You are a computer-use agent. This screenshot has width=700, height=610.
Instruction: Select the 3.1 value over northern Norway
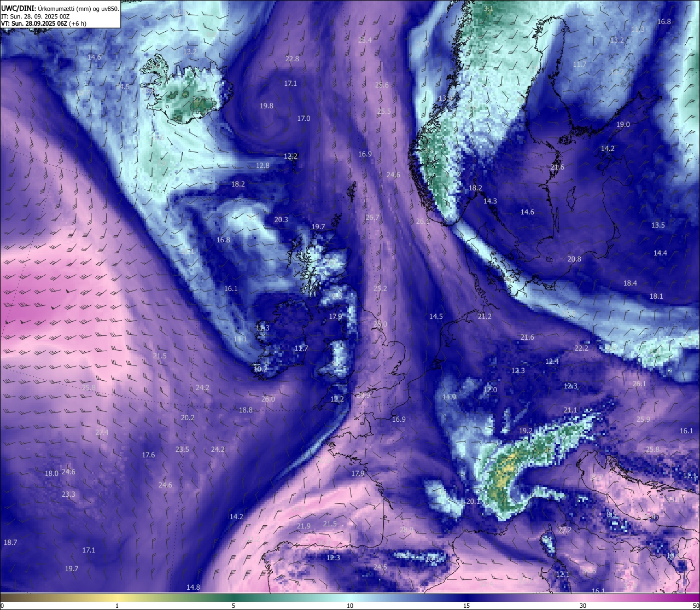tap(488, 9)
